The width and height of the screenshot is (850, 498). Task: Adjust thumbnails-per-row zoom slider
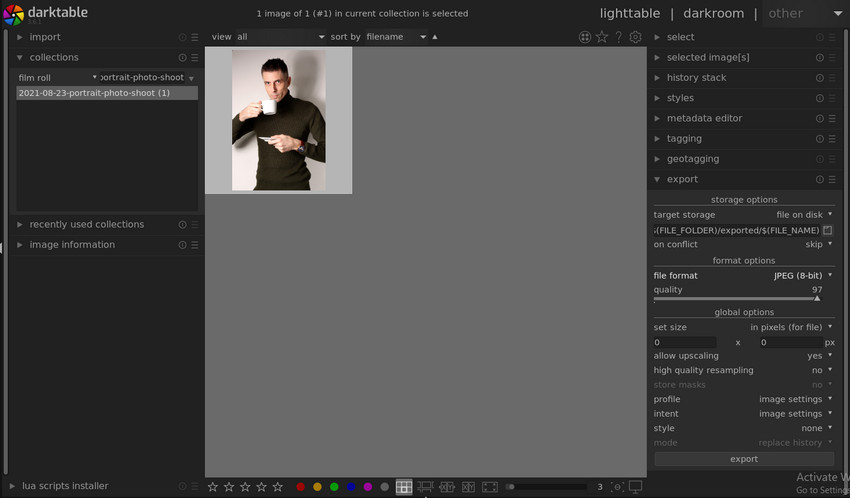546,487
